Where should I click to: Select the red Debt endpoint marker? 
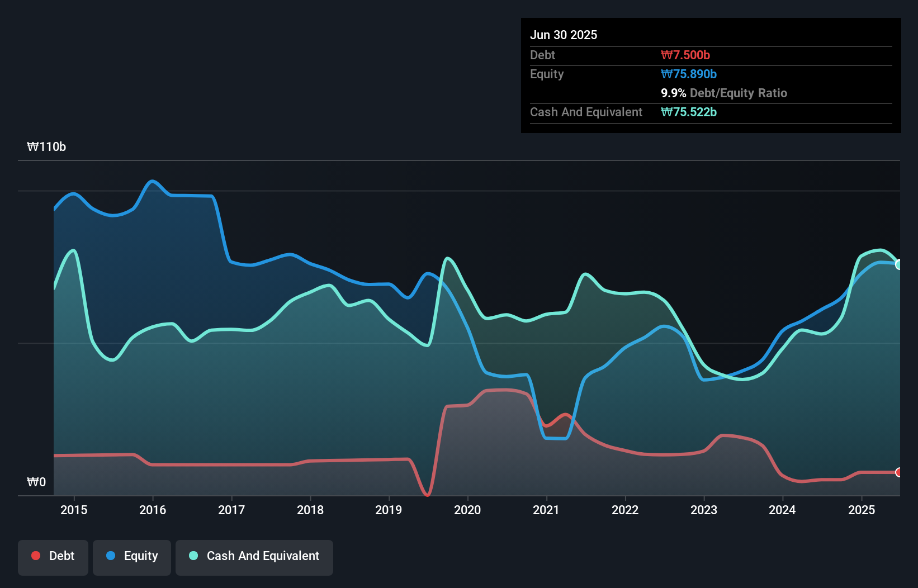pos(899,472)
